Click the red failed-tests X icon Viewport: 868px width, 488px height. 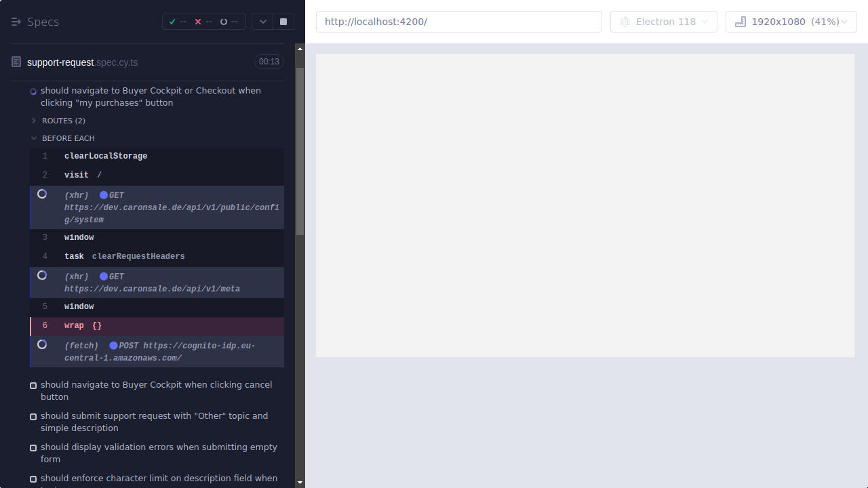click(x=197, y=21)
